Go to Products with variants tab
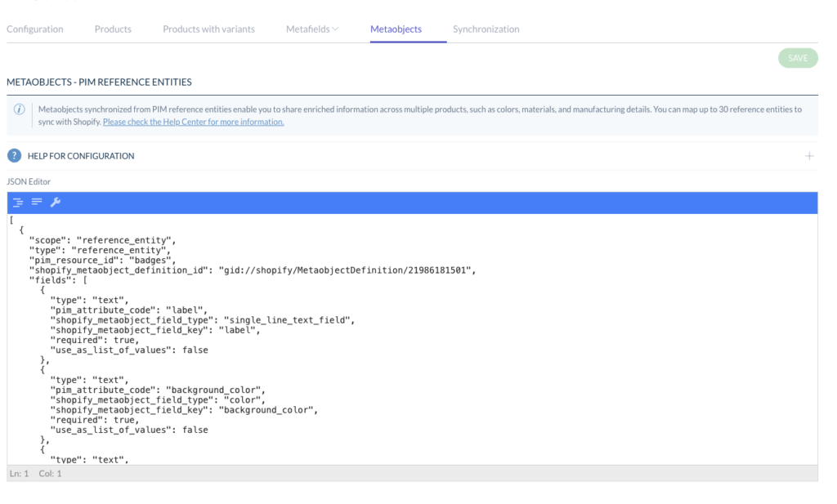This screenshot has width=837, height=504. [208, 29]
